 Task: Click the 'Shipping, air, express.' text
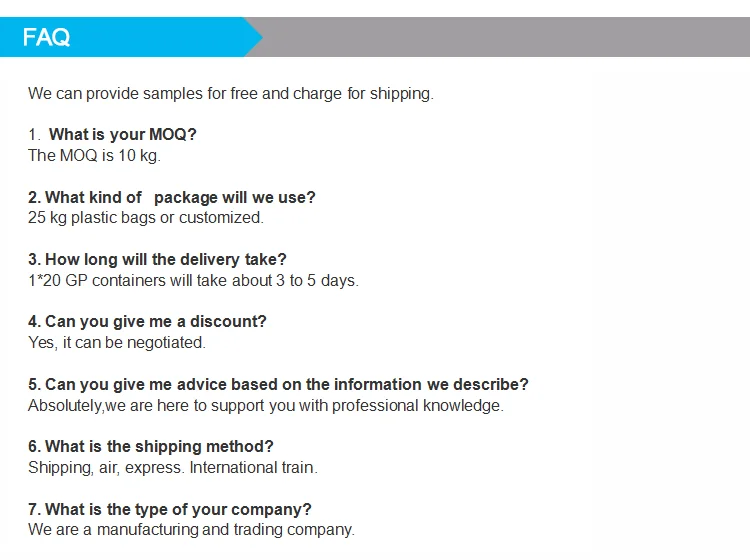coord(106,467)
